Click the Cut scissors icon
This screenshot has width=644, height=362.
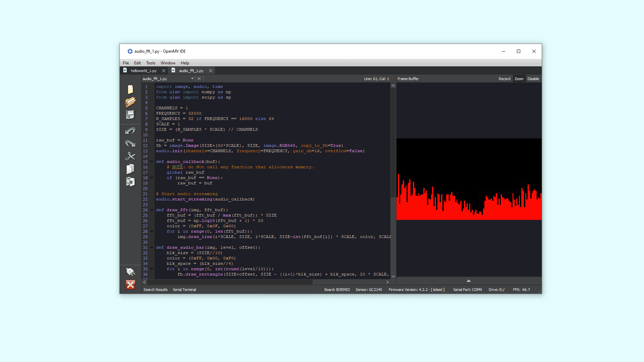[130, 156]
